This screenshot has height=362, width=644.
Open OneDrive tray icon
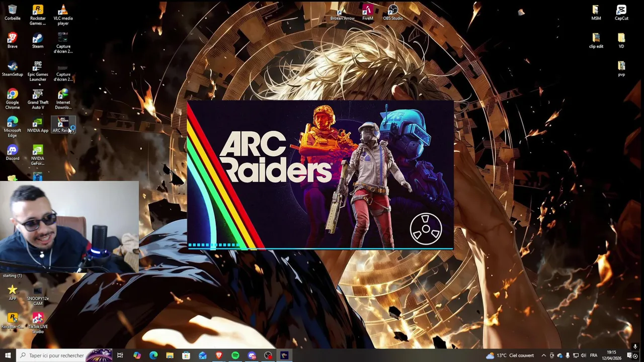[559, 355]
